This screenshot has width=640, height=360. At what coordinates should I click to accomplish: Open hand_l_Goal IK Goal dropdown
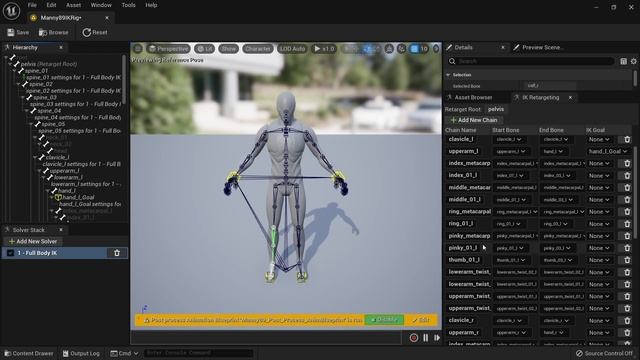608,151
